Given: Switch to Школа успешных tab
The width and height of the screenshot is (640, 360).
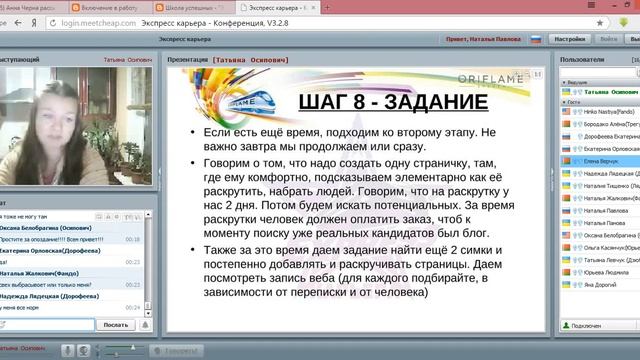Looking at the screenshot, I should click(x=194, y=7).
